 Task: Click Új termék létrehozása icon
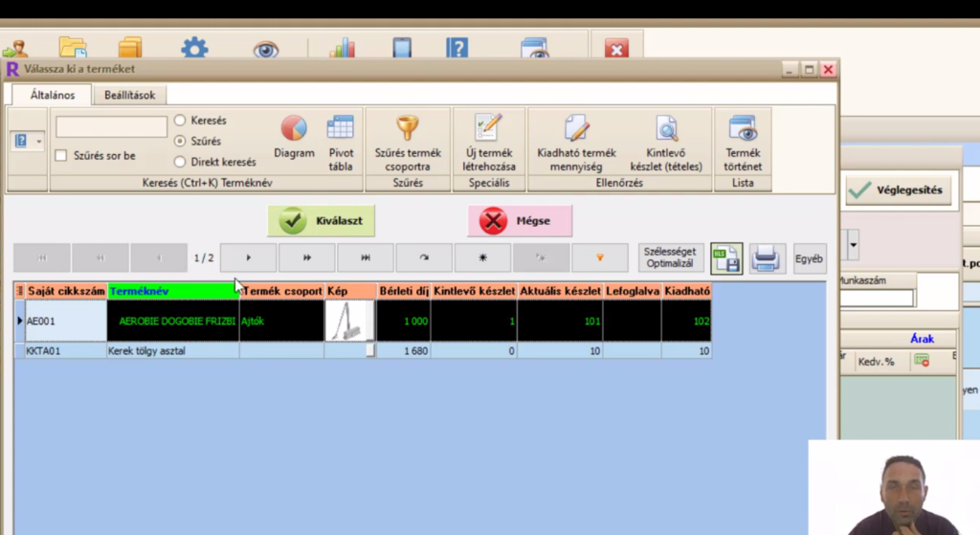(x=488, y=128)
